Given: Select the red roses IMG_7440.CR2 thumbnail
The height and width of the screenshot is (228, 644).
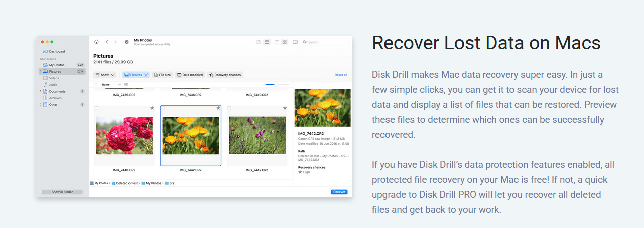Looking at the screenshot, I should 124,135.
